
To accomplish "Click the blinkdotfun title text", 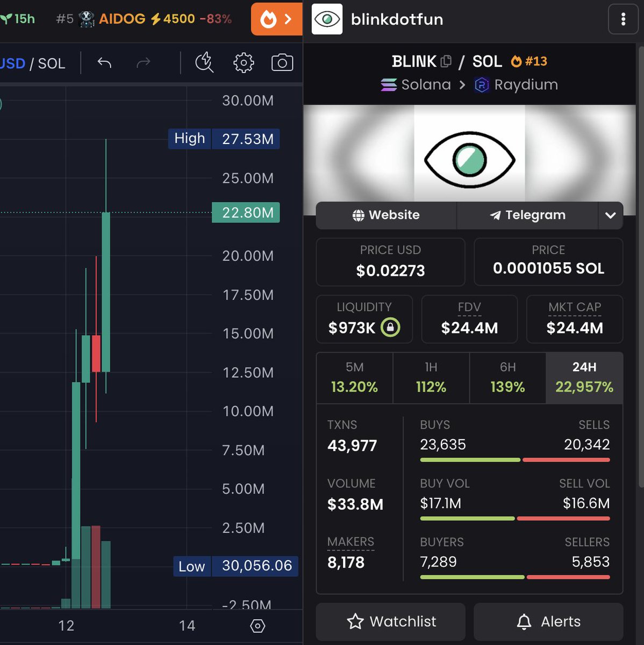I will pyautogui.click(x=397, y=19).
